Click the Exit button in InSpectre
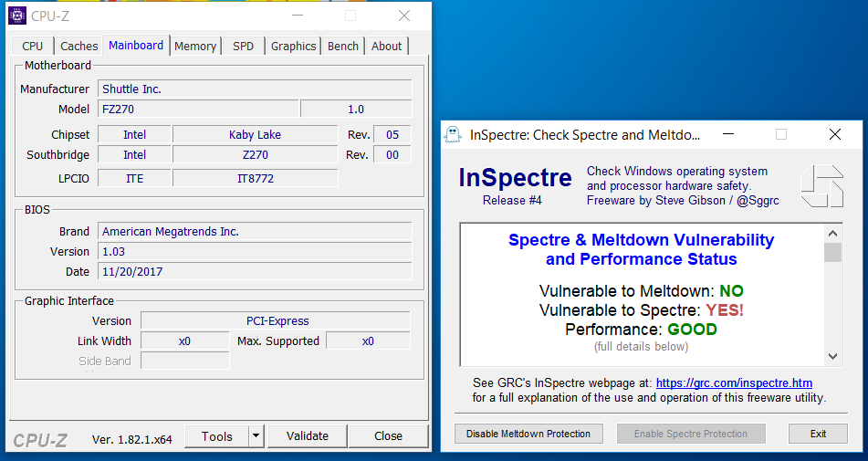Screen dimensions: 868x461 tap(818, 434)
